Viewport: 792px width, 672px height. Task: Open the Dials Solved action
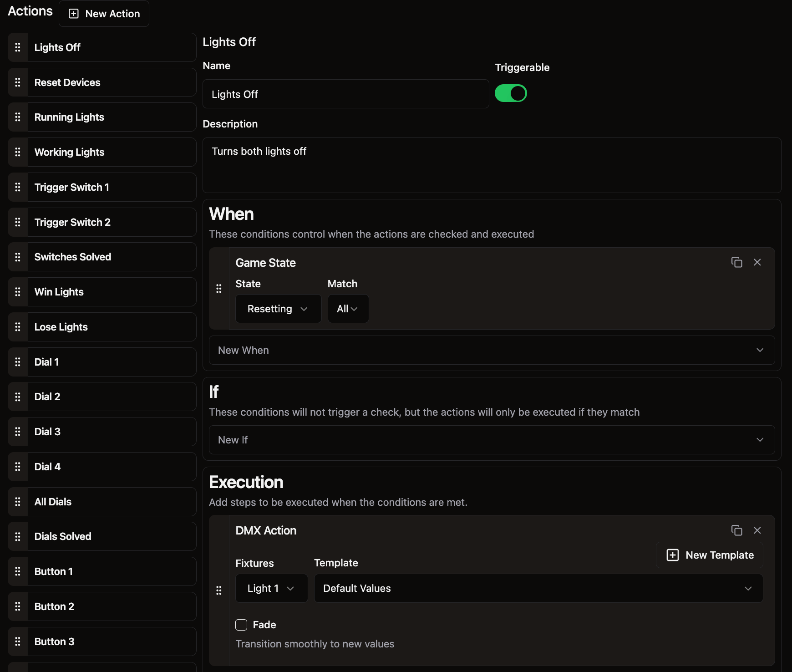coord(112,536)
